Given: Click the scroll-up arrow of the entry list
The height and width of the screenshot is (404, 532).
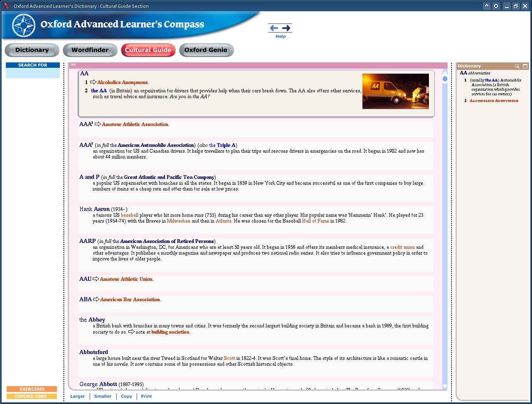Looking at the screenshot, I should pos(445,72).
